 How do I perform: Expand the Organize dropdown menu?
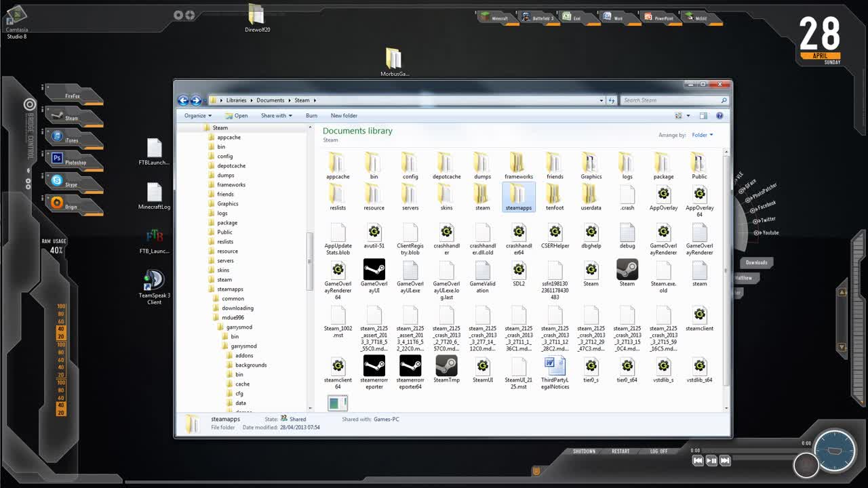197,115
